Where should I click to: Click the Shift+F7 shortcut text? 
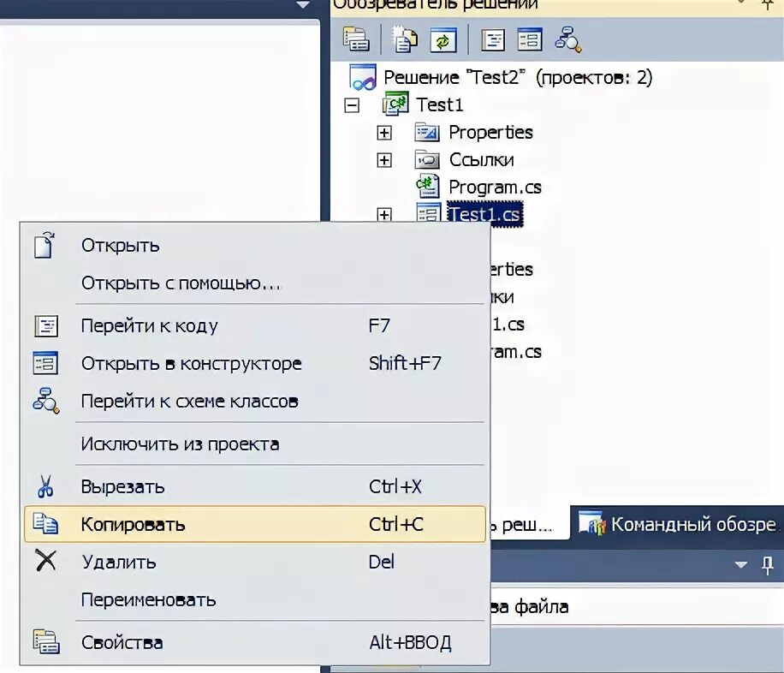click(x=405, y=363)
